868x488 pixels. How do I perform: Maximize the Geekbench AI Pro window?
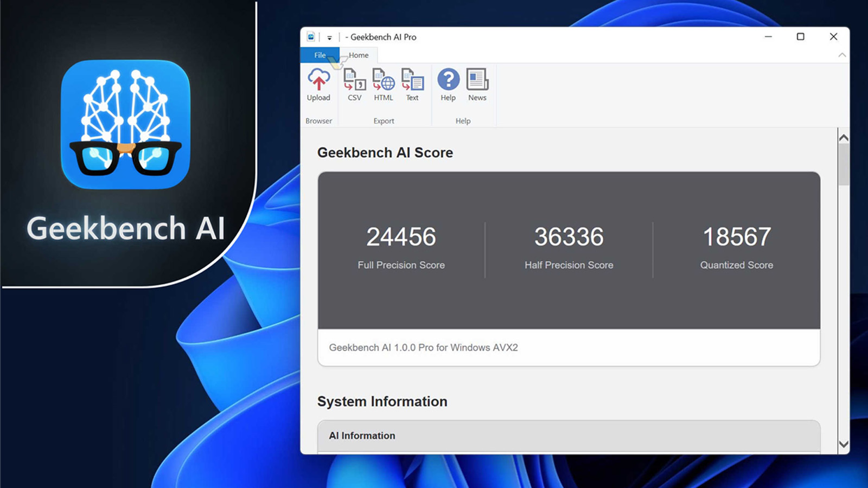[800, 37]
